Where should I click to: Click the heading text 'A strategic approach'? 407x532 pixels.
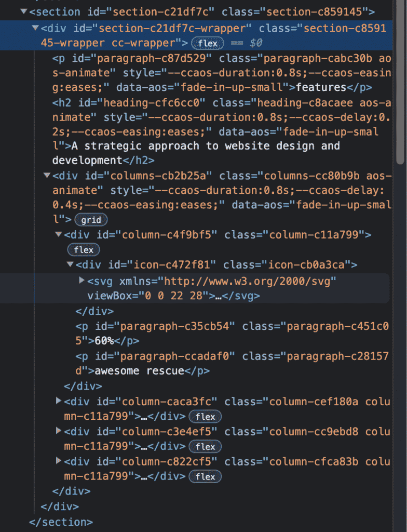pos(135,146)
